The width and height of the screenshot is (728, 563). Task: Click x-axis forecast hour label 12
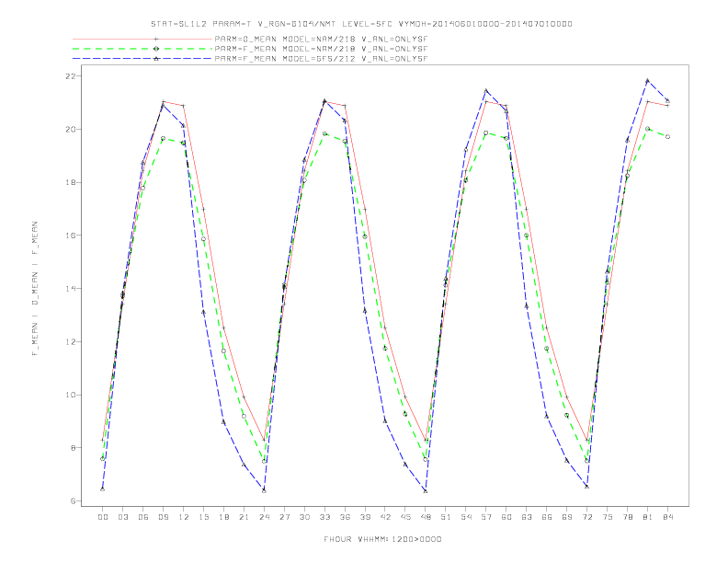(x=184, y=517)
